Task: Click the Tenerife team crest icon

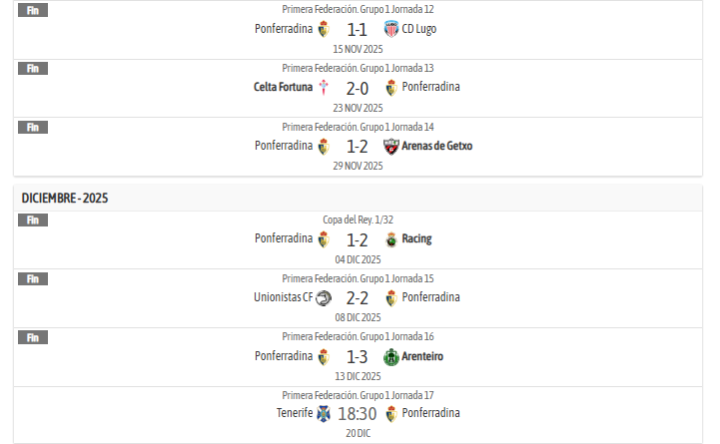Action: pyautogui.click(x=323, y=414)
